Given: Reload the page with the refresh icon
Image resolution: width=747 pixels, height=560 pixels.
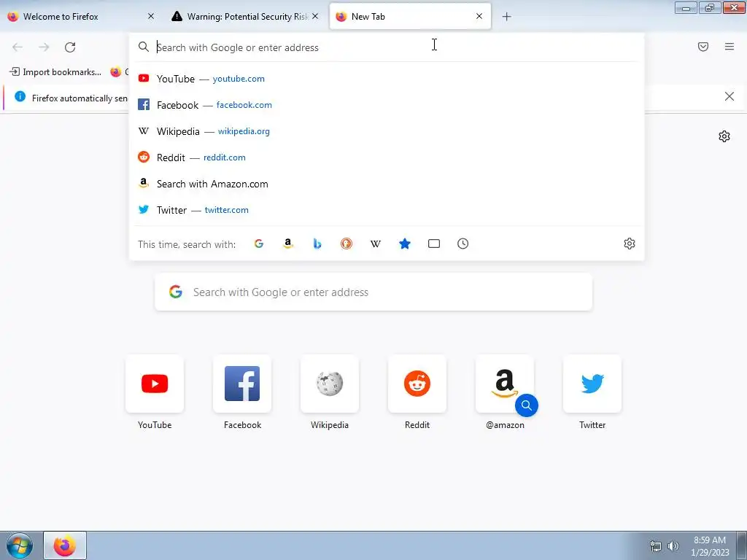Looking at the screenshot, I should click(x=70, y=47).
